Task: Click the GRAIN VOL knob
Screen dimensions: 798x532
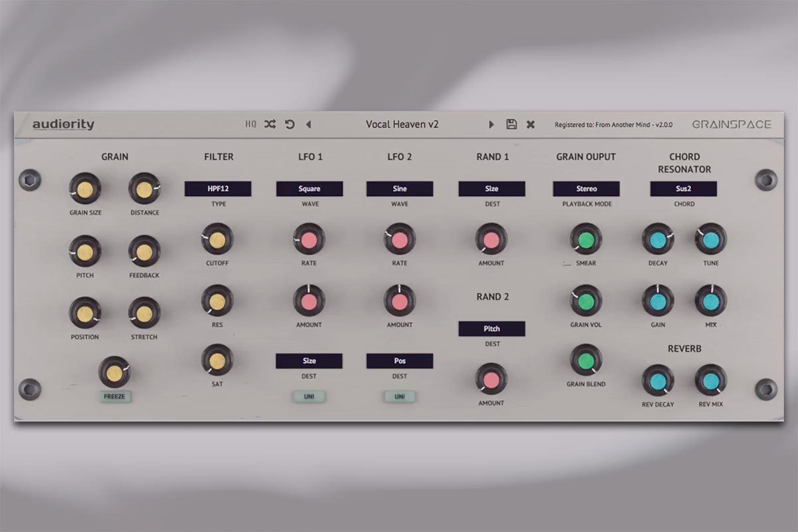Action: tap(586, 301)
